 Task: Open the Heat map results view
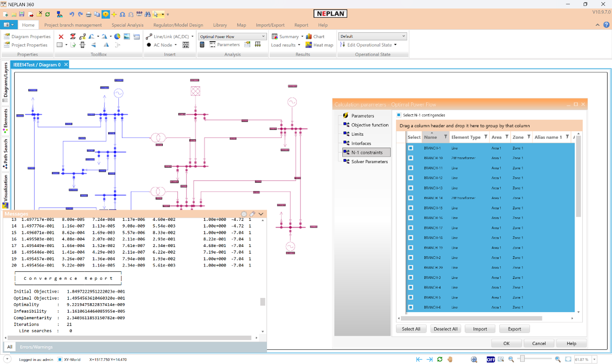(319, 45)
